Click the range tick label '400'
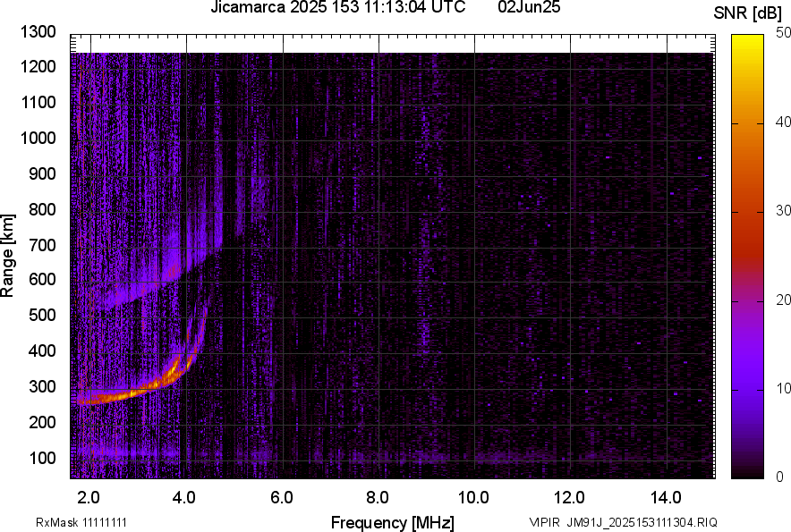The width and height of the screenshot is (791, 532). point(42,350)
